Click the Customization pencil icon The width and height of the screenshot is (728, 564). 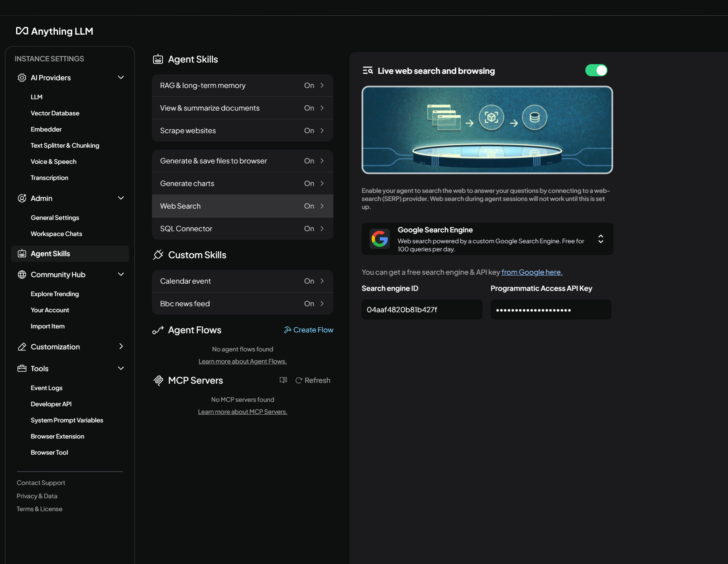[22, 347]
